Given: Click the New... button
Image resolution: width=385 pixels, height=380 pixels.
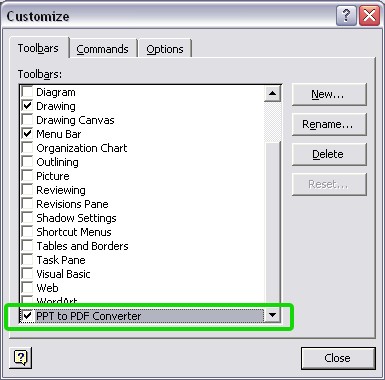Looking at the screenshot, I should (x=329, y=95).
